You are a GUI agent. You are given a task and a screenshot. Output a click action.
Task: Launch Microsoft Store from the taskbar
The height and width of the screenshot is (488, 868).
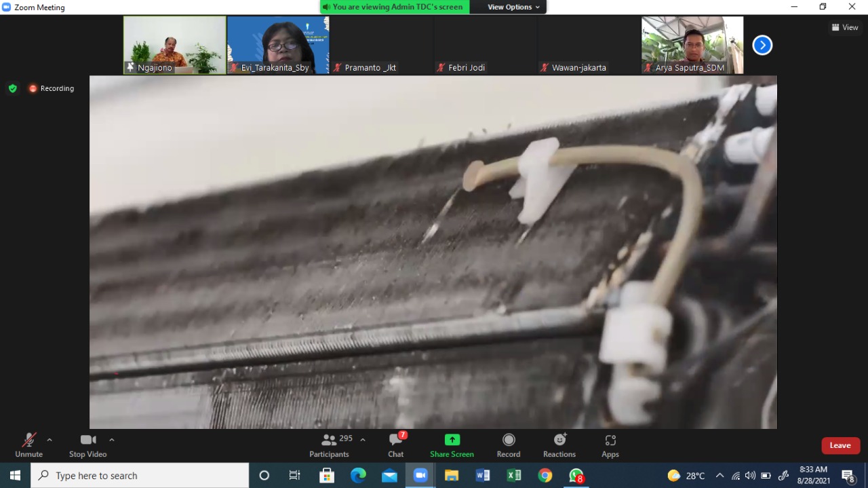(x=327, y=475)
